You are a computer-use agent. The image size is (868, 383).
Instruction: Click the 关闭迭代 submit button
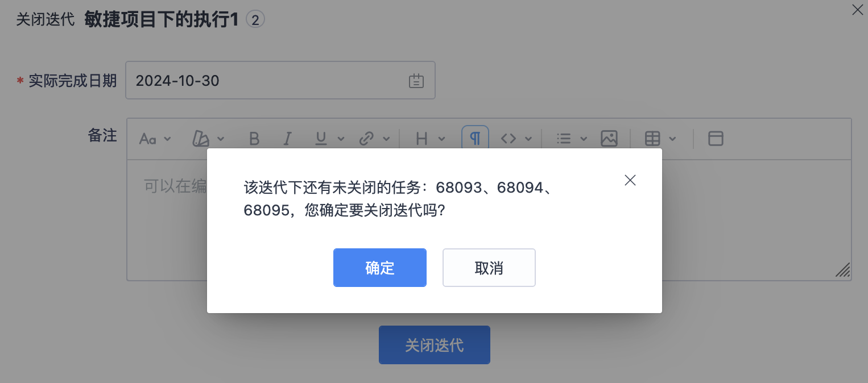(435, 345)
